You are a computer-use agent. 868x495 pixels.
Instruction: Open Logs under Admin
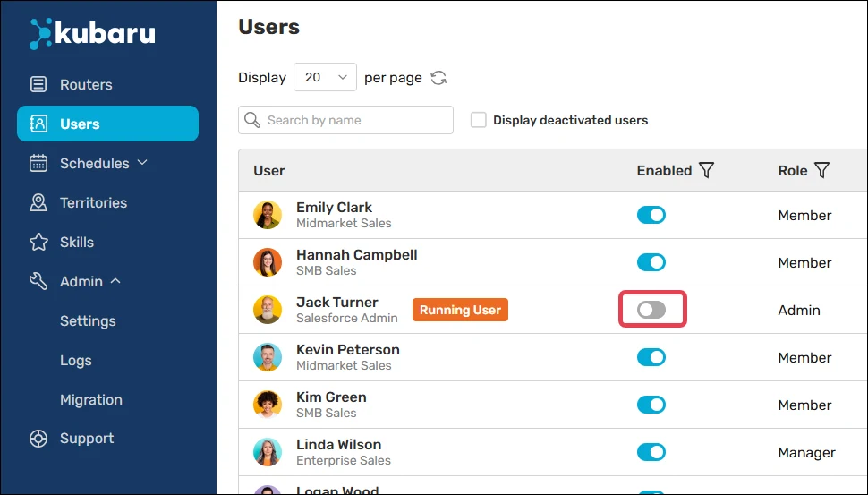76,361
